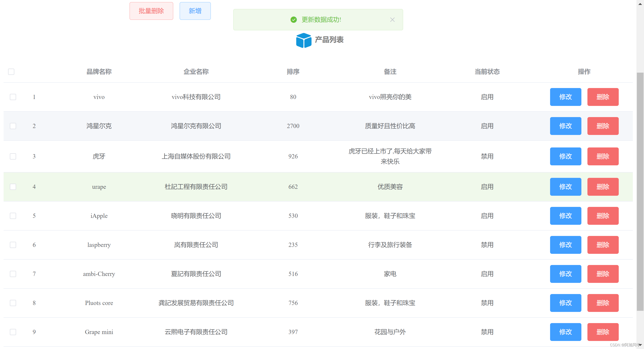Close the update success notification
The image size is (644, 349).
coord(392,20)
